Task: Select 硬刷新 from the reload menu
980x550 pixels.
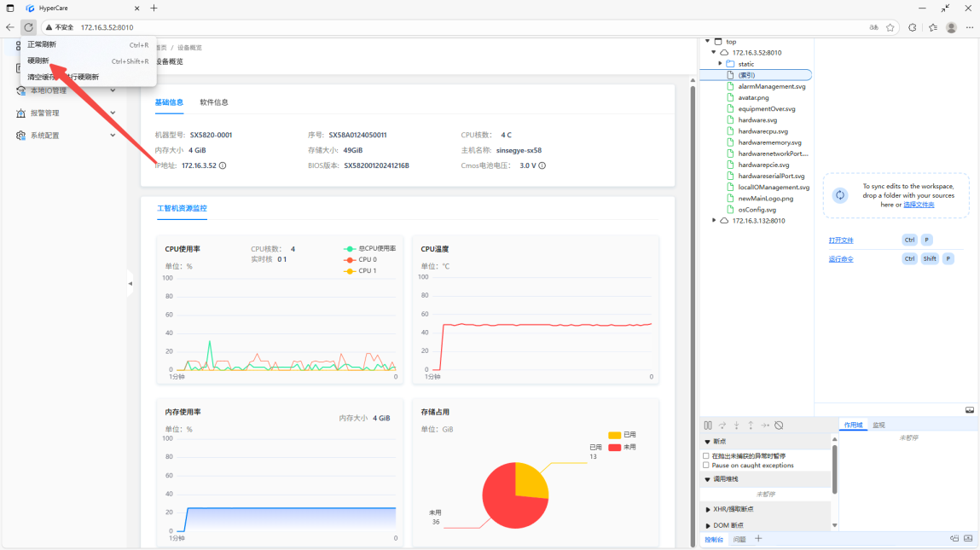Action: 38,61
